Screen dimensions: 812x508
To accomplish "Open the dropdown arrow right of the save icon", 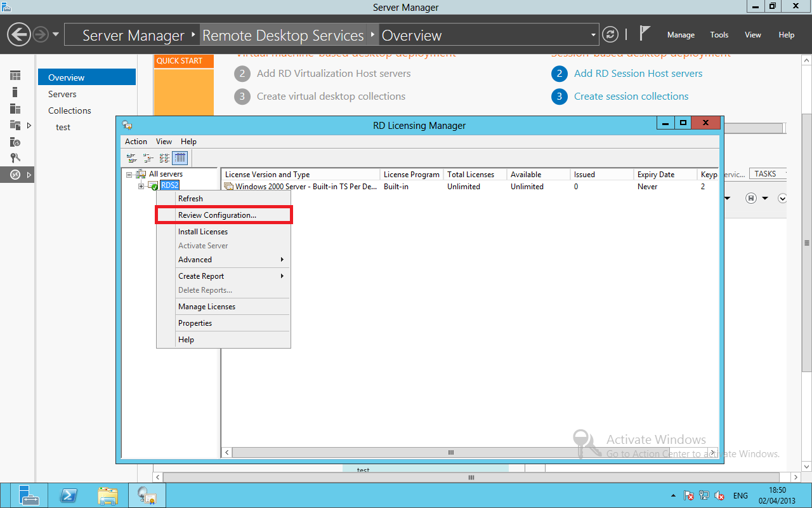I will pos(765,199).
